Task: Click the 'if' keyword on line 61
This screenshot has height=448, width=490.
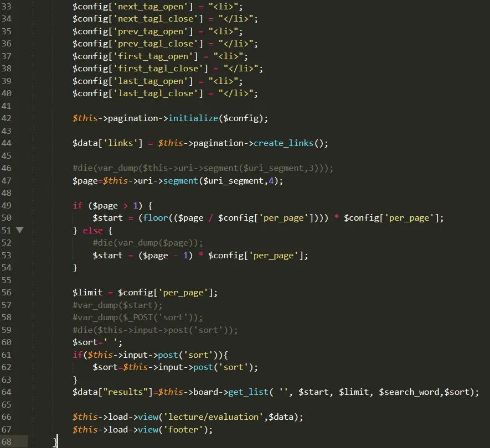Action: point(78,355)
